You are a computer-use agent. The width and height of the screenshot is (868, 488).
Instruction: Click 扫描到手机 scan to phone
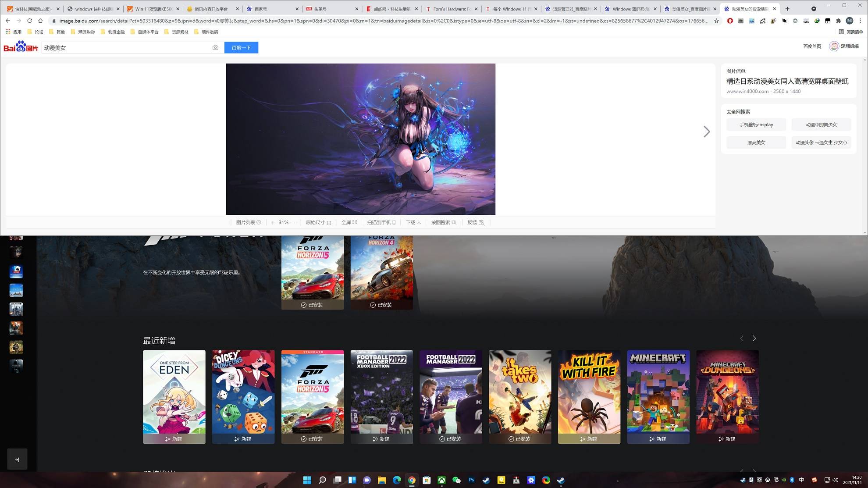tap(381, 222)
